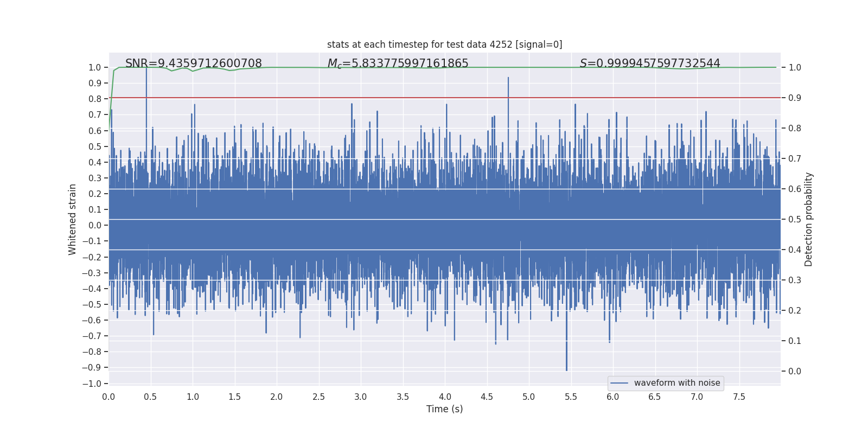Click the 'Time (s)' x-axis label
Viewport: 868px width, 434px height.
444,409
